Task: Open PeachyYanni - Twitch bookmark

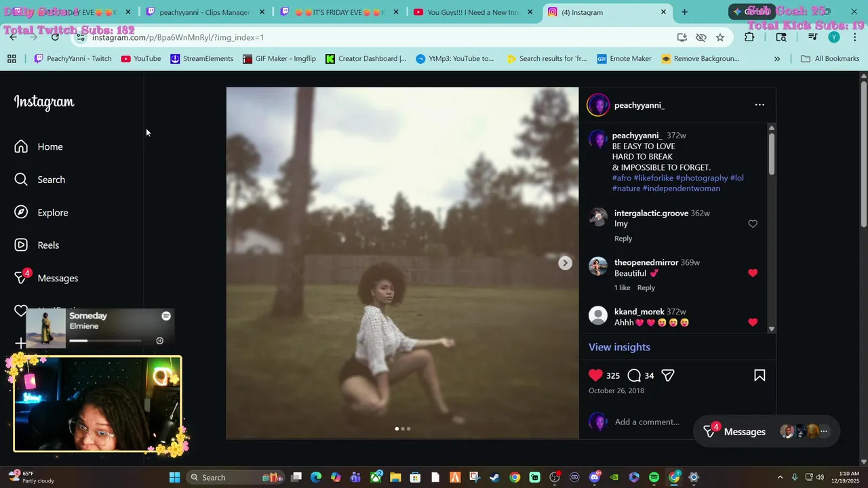Action: click(x=73, y=59)
